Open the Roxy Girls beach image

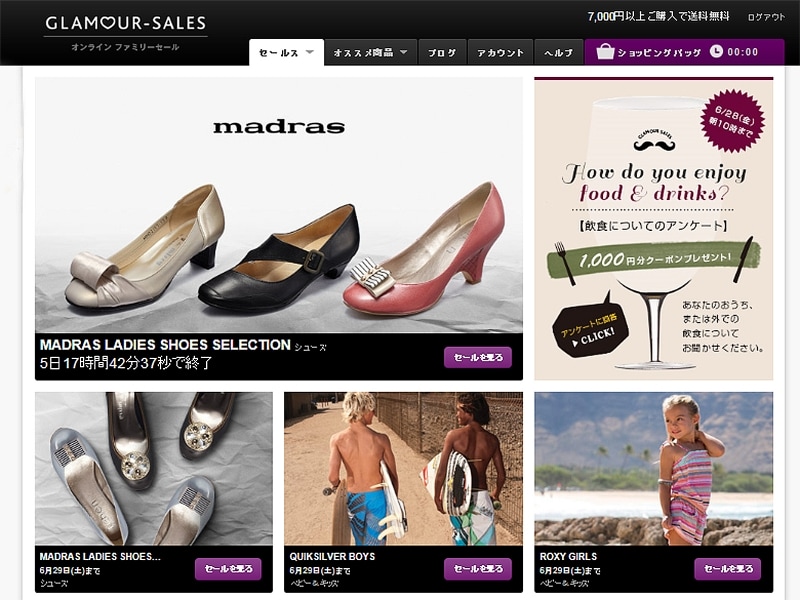[x=653, y=468]
